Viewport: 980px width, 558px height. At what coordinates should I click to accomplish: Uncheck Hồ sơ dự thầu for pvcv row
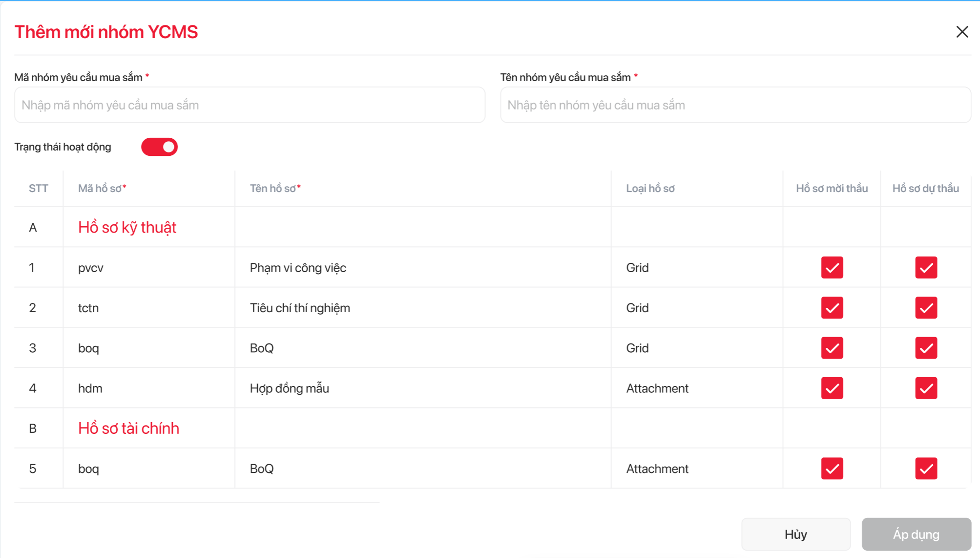click(926, 268)
